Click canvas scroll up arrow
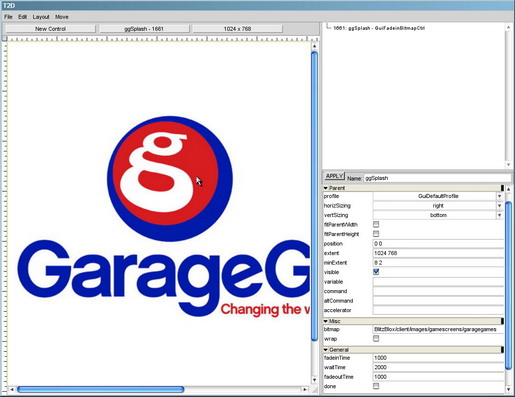This screenshot has height=397, width=515. (314, 46)
